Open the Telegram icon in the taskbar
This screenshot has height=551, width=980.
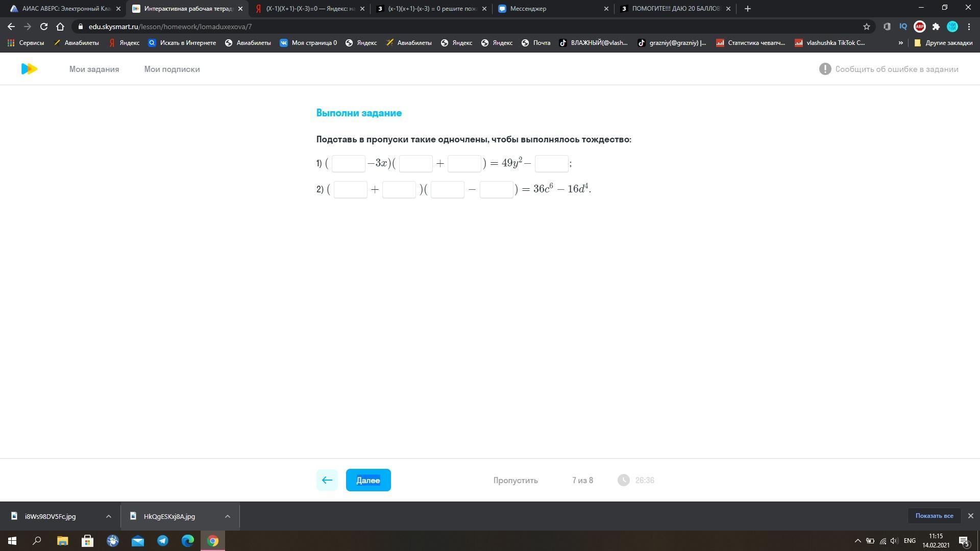[163, 541]
